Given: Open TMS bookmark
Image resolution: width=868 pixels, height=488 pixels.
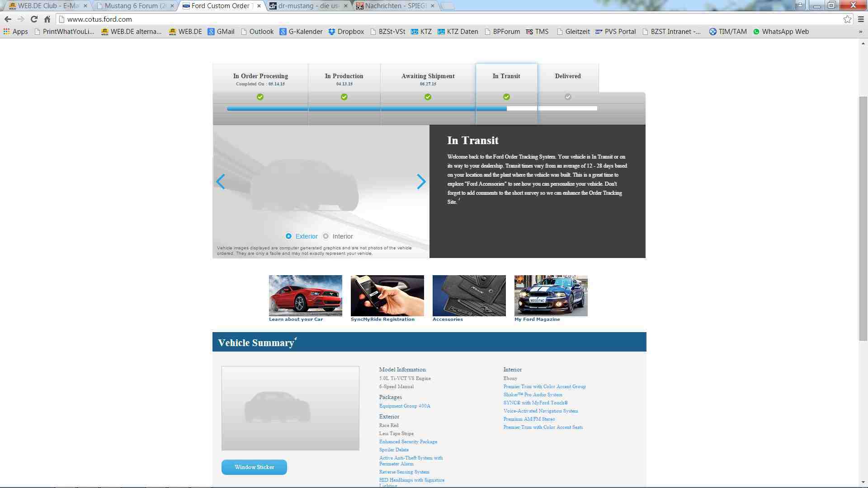Looking at the screenshot, I should tap(537, 32).
